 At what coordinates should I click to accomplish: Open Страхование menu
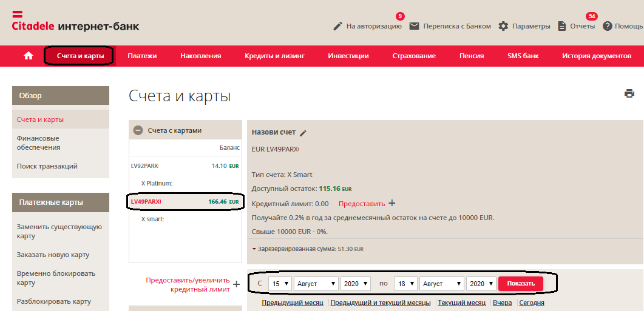click(x=414, y=56)
